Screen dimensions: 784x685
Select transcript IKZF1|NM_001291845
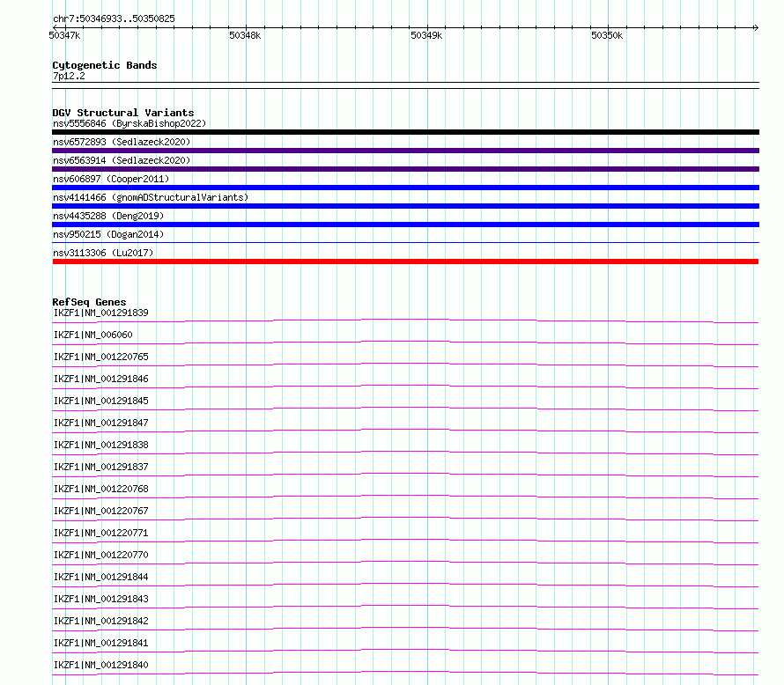(x=101, y=401)
